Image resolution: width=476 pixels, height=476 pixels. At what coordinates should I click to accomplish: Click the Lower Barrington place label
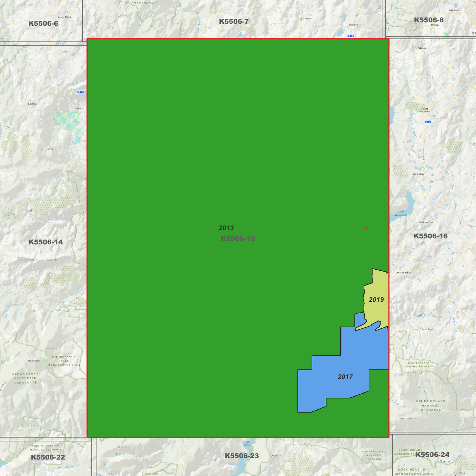[425, 110]
